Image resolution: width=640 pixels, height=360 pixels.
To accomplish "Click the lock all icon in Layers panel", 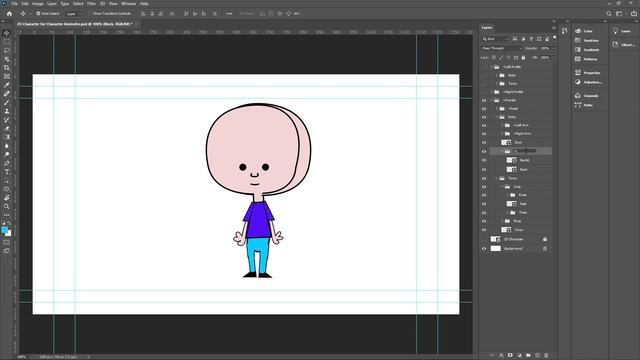I will (523, 58).
